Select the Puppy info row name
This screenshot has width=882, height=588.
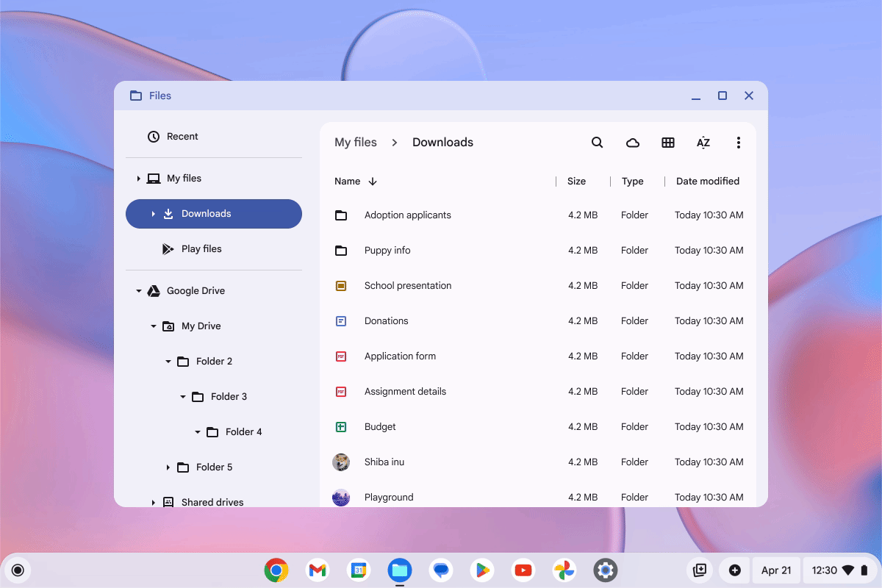387,251
